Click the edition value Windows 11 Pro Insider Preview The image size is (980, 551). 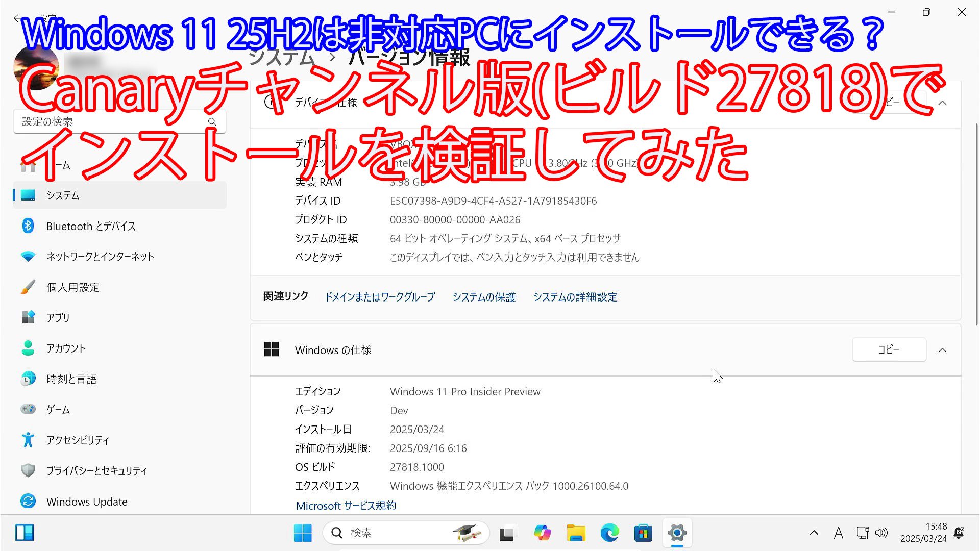465,392
